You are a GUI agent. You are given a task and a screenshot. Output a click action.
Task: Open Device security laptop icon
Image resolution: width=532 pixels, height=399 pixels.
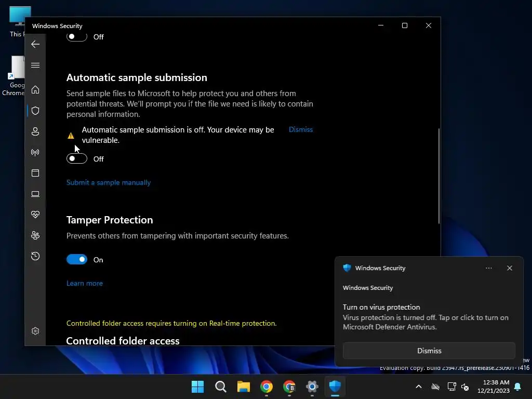coord(35,194)
